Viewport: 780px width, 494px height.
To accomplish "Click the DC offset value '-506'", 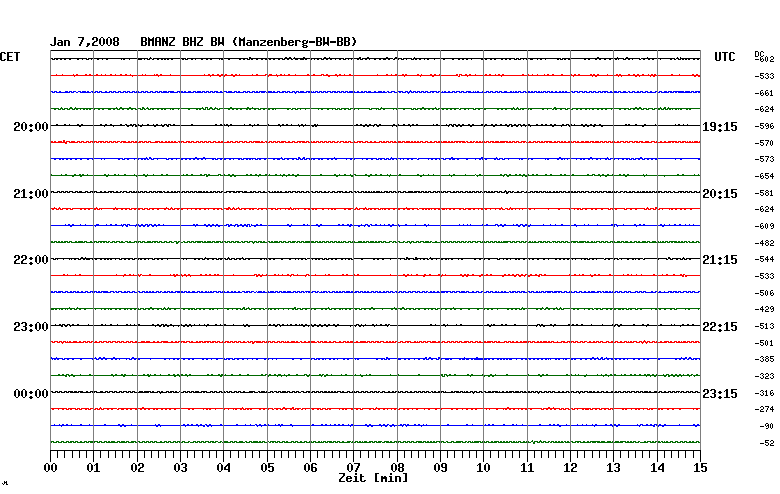I will [x=764, y=293].
